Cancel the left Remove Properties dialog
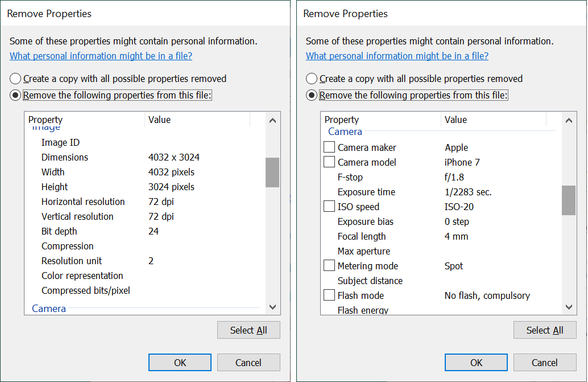 tap(249, 363)
